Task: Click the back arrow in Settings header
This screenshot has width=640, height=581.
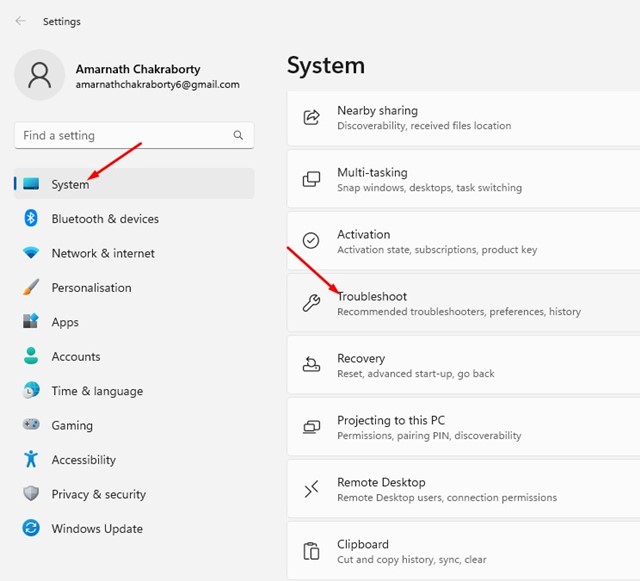Action: click(x=21, y=21)
